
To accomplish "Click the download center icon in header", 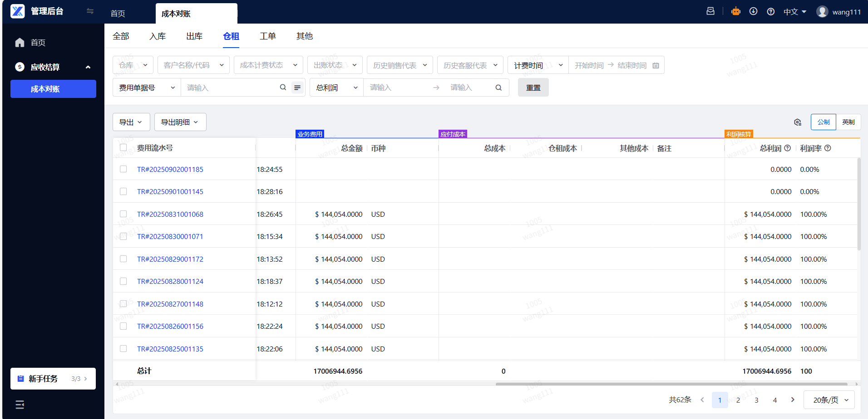I will coord(753,12).
